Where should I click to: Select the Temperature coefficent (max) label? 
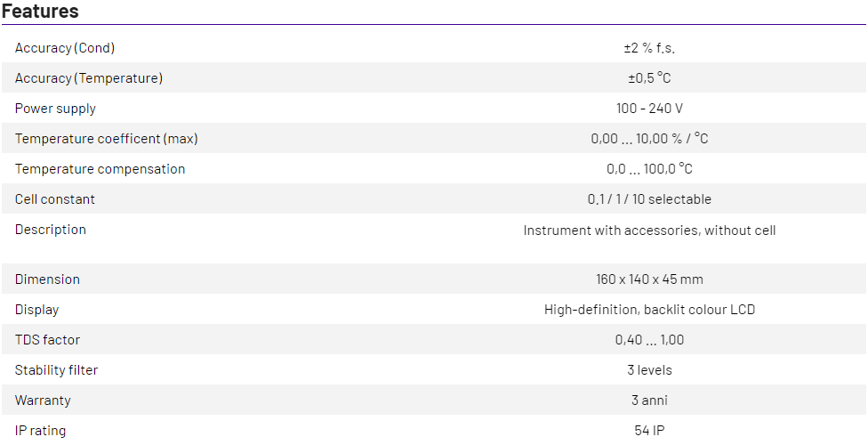107,139
